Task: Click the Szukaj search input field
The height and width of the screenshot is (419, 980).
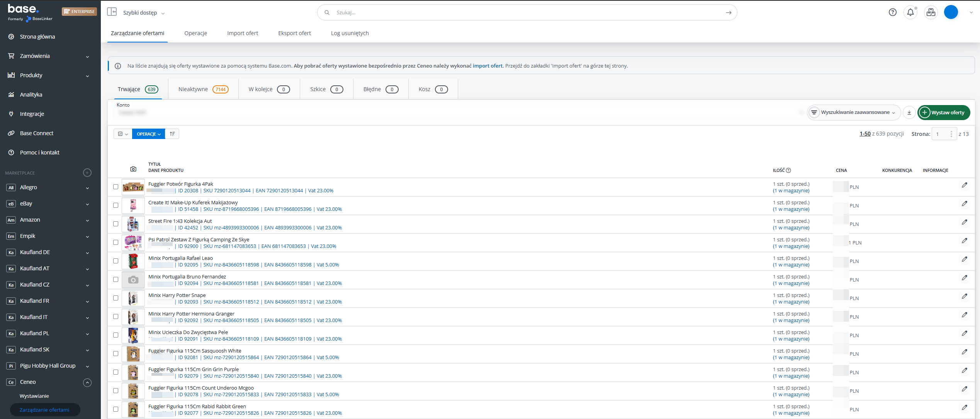Action: (x=525, y=12)
